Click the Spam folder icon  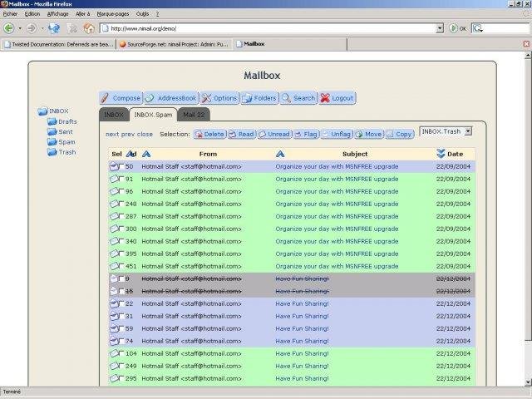coord(52,142)
